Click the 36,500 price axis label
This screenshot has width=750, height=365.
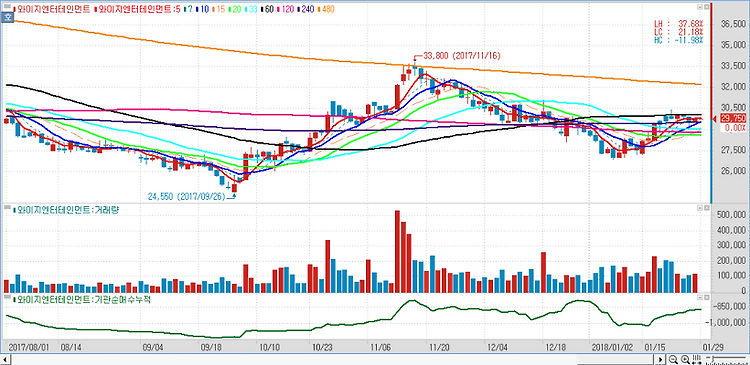[733, 24]
